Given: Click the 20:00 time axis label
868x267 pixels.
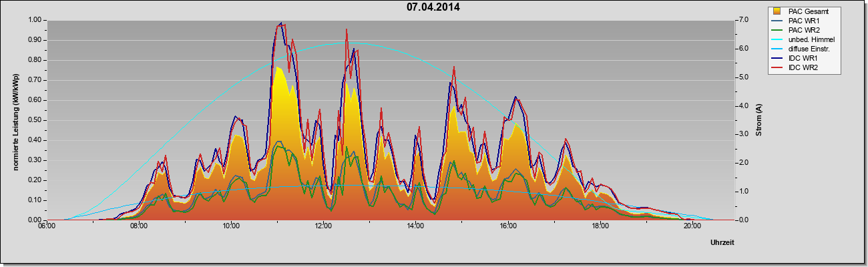Looking at the screenshot, I should coord(692,226).
